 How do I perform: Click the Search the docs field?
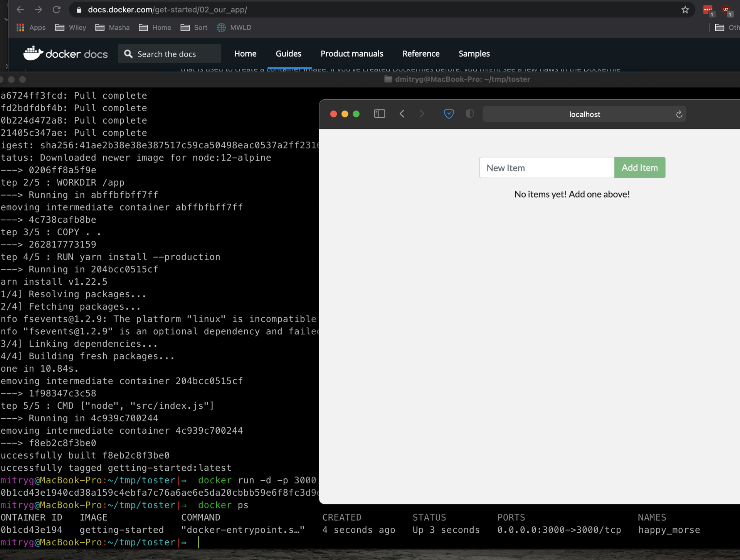[x=170, y=54]
